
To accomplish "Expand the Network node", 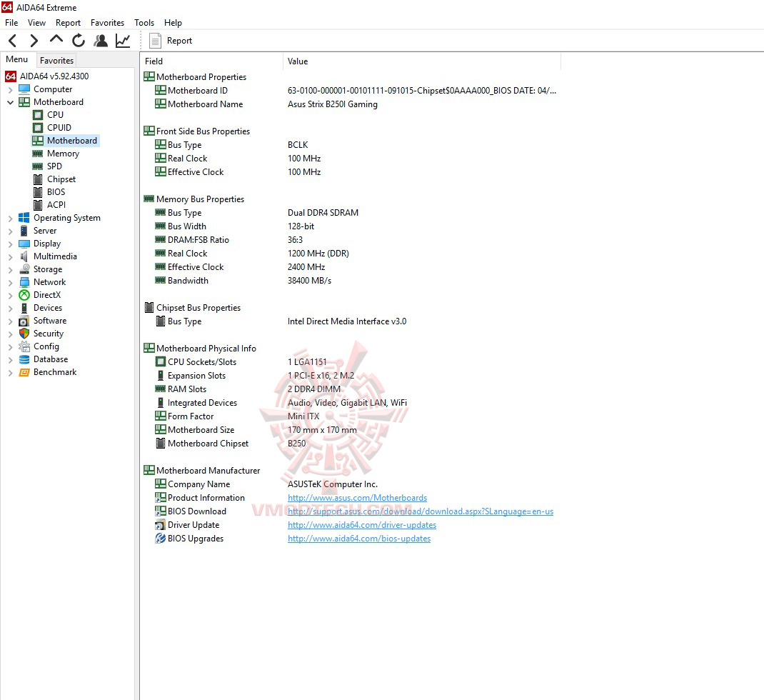I will pyautogui.click(x=10, y=283).
